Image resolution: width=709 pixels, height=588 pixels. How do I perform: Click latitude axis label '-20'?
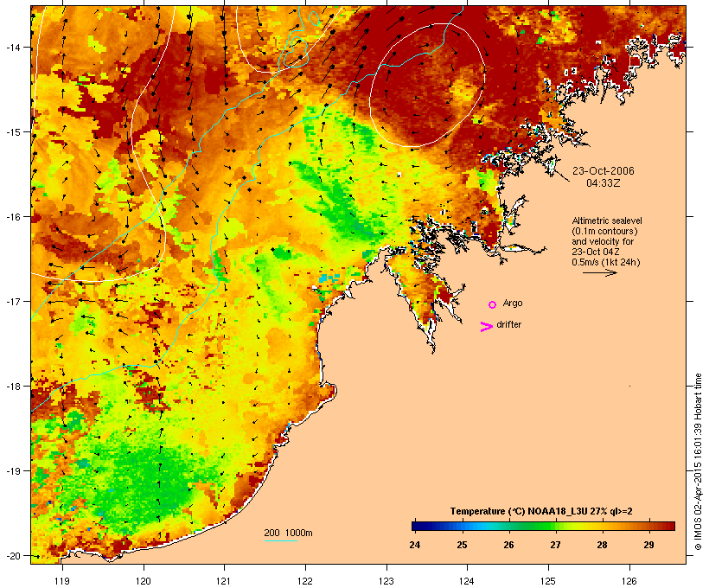tap(12, 555)
